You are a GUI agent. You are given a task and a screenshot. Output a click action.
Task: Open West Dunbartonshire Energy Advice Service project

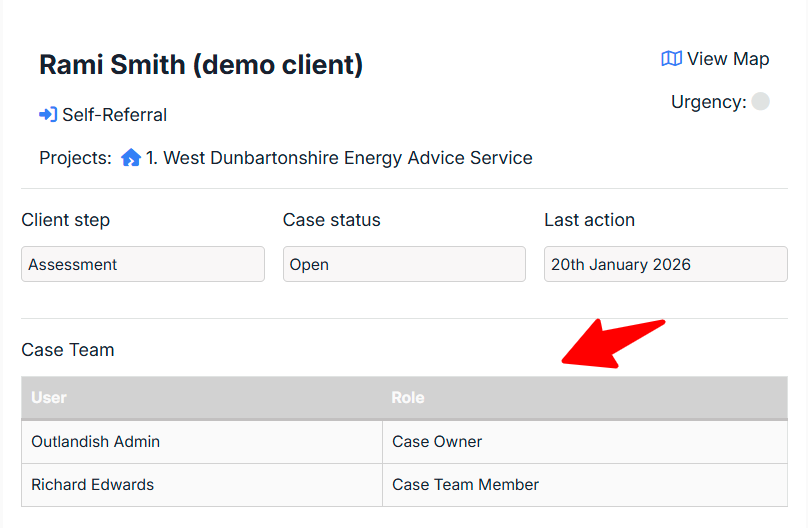pyautogui.click(x=339, y=158)
